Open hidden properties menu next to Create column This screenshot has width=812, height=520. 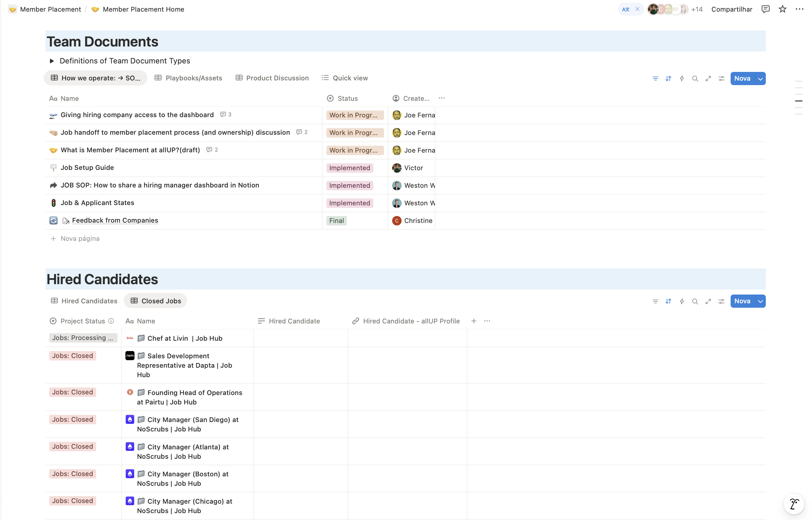point(442,98)
